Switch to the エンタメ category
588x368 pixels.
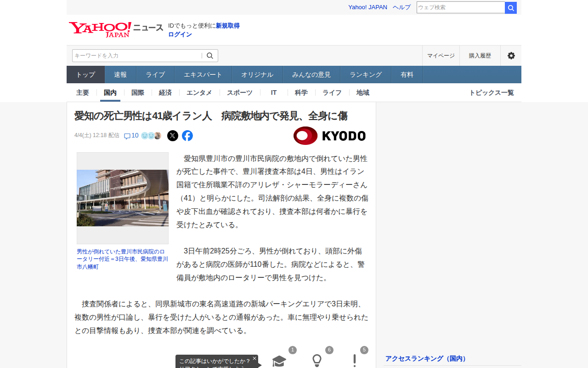[199, 92]
